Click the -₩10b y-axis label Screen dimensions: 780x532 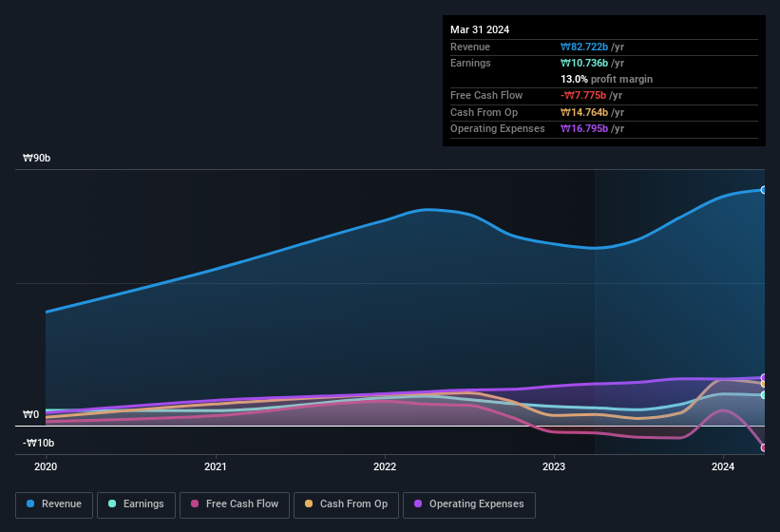point(38,443)
